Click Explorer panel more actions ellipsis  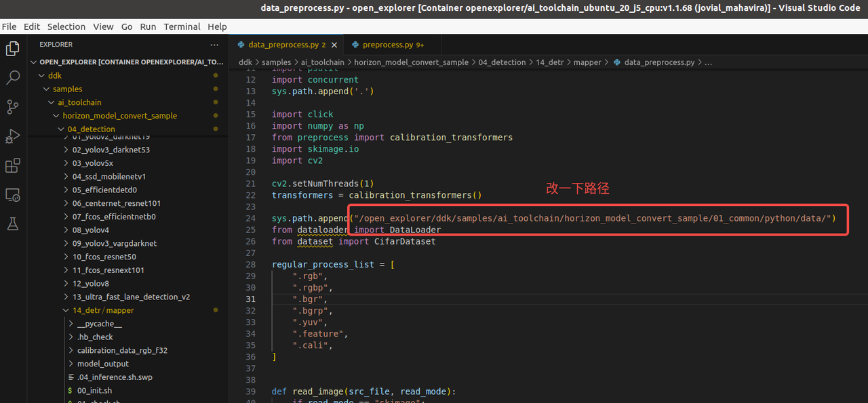(214, 45)
